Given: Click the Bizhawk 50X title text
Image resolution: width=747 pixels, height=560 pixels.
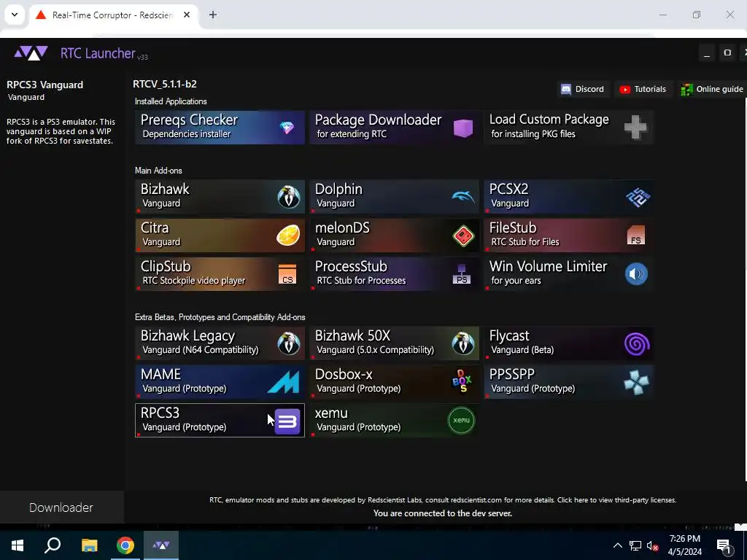Looking at the screenshot, I should (352, 335).
